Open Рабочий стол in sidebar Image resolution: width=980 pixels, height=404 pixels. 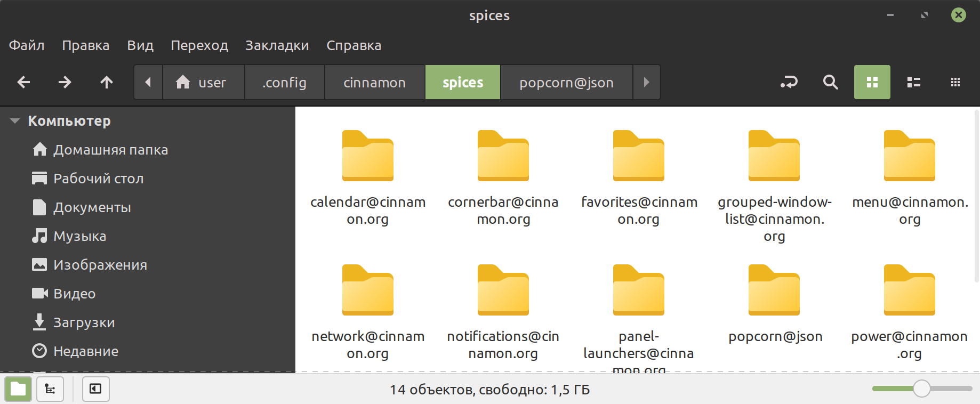point(87,179)
